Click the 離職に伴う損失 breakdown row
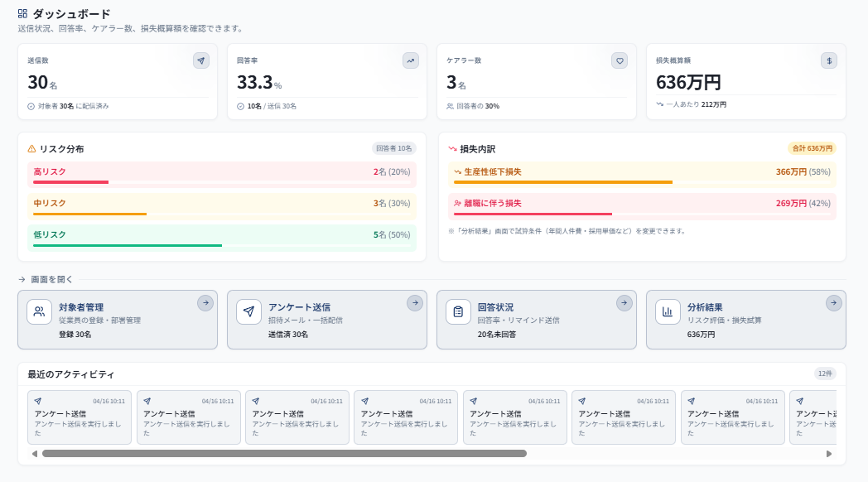Viewport: 868px width, 482px height. click(642, 205)
